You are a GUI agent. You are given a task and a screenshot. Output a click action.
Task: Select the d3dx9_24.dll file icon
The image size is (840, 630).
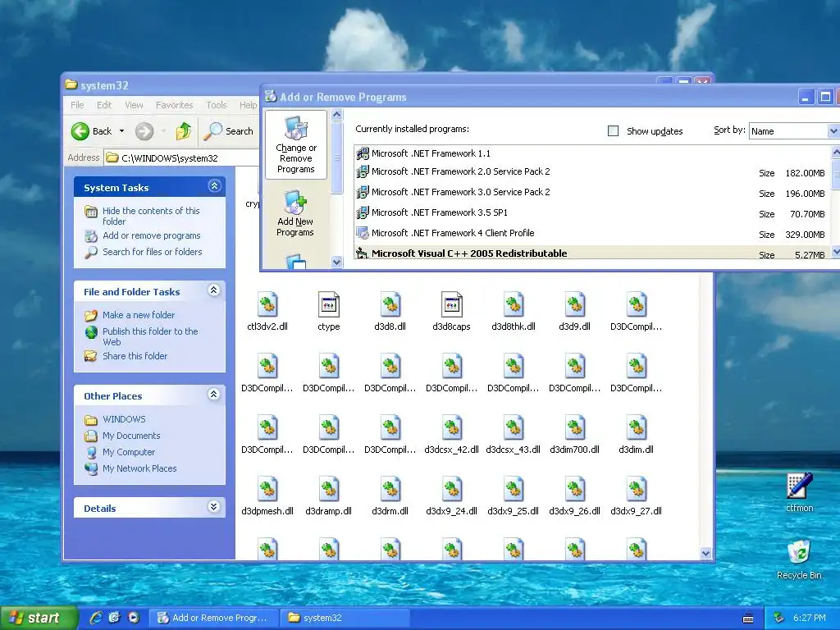click(452, 490)
